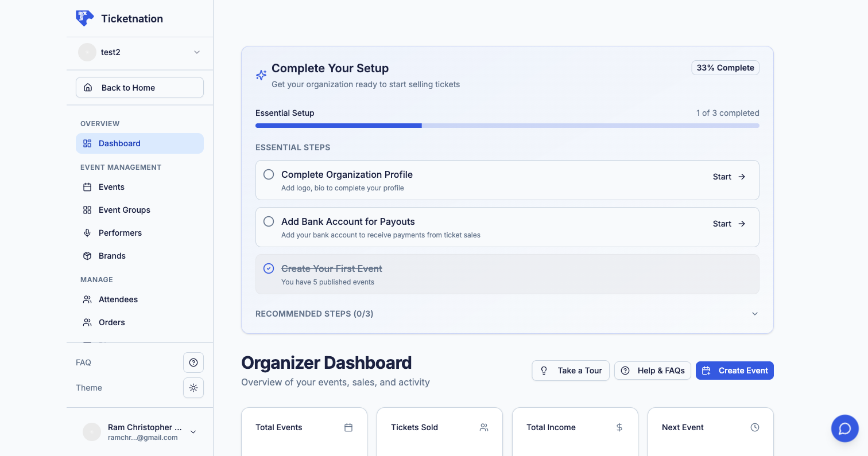Open the chat bubble in the bottom corner

tap(844, 428)
